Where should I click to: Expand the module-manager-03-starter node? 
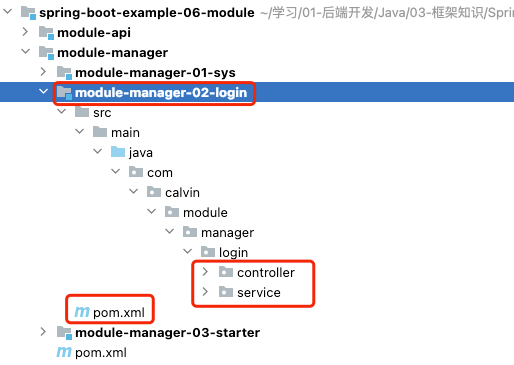(43, 332)
